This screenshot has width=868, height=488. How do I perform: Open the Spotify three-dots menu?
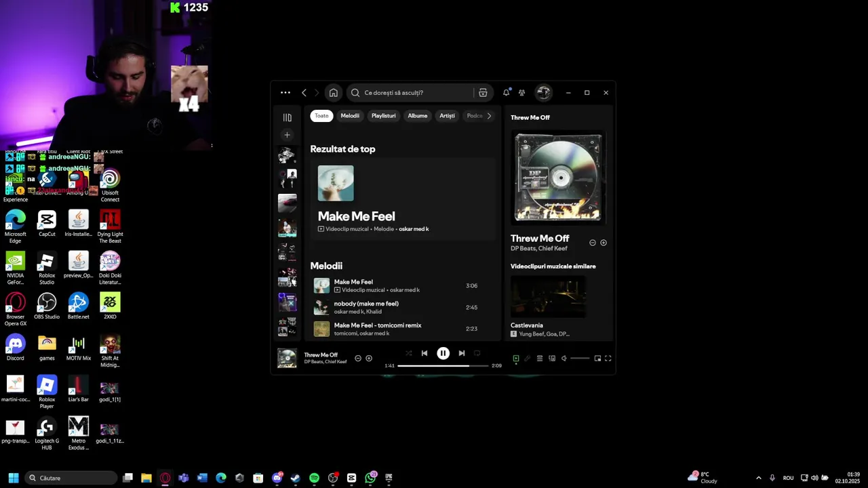[x=285, y=93]
